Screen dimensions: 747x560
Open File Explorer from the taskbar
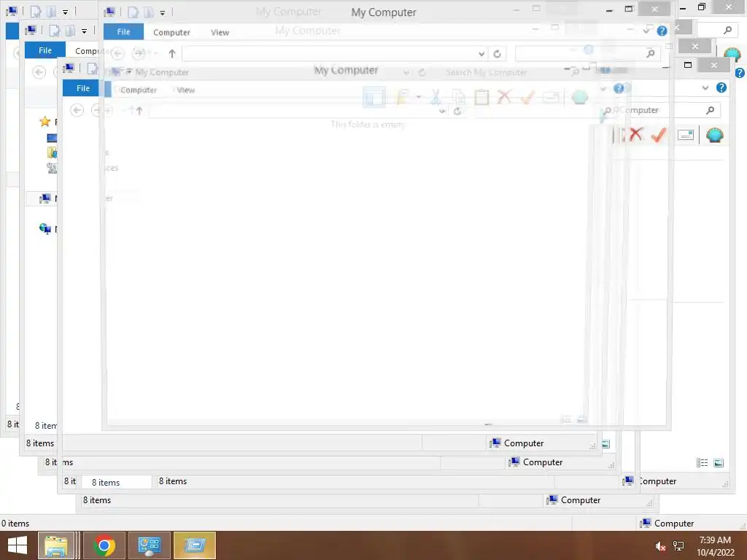coord(55,545)
